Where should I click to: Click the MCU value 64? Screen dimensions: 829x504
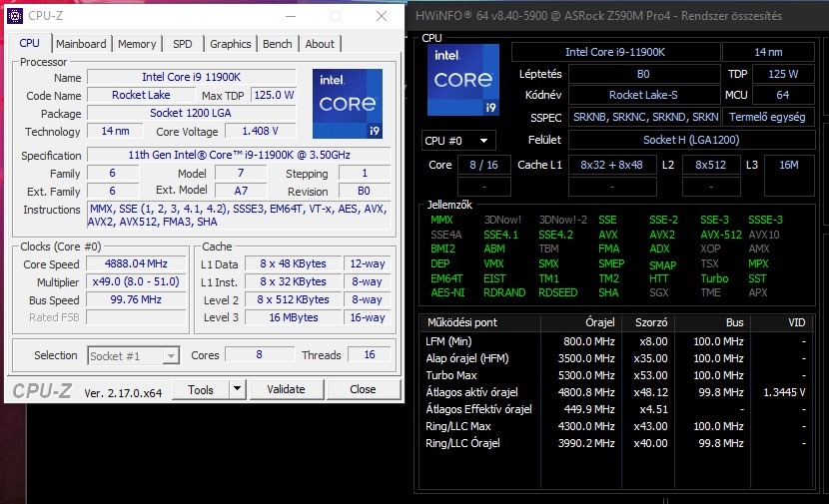(x=783, y=95)
